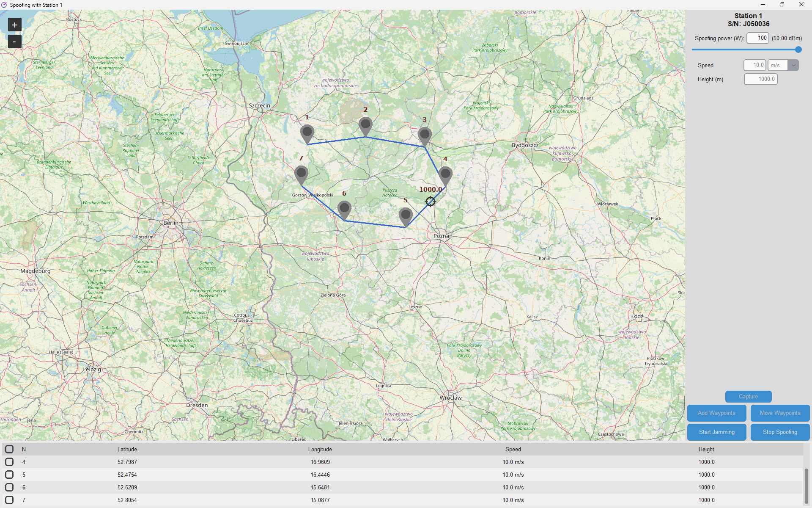Click the Capture button

(748, 397)
